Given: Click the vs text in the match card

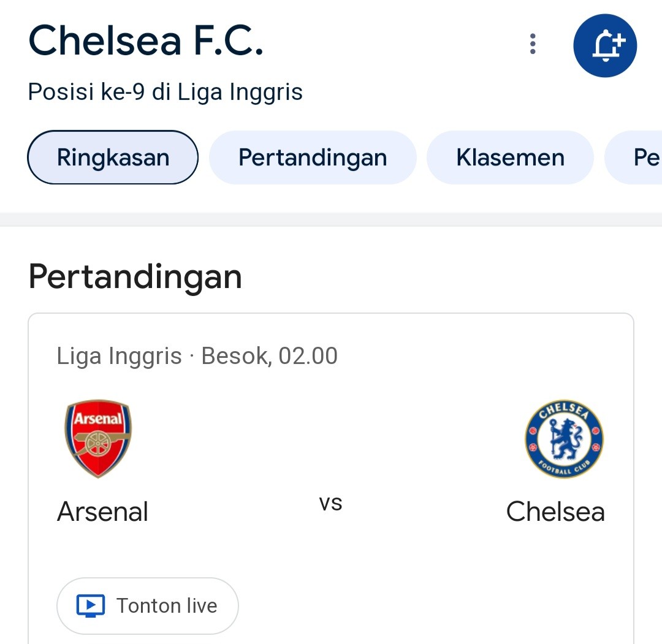Looking at the screenshot, I should point(330,503).
